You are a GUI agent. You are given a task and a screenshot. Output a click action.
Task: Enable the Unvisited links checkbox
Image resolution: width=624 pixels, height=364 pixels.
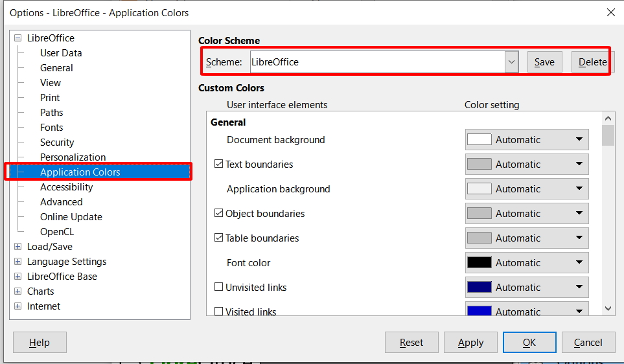pos(218,287)
